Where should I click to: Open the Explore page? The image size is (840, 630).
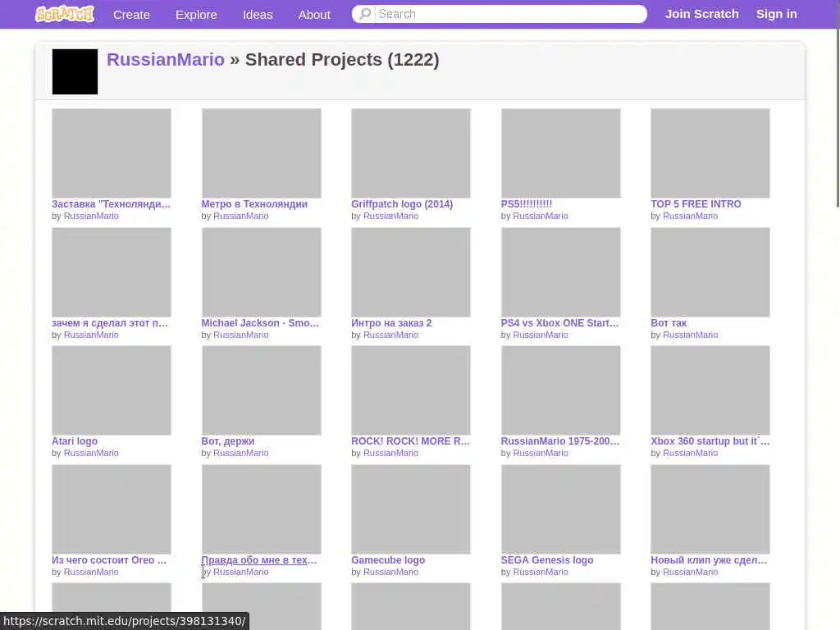click(196, 15)
